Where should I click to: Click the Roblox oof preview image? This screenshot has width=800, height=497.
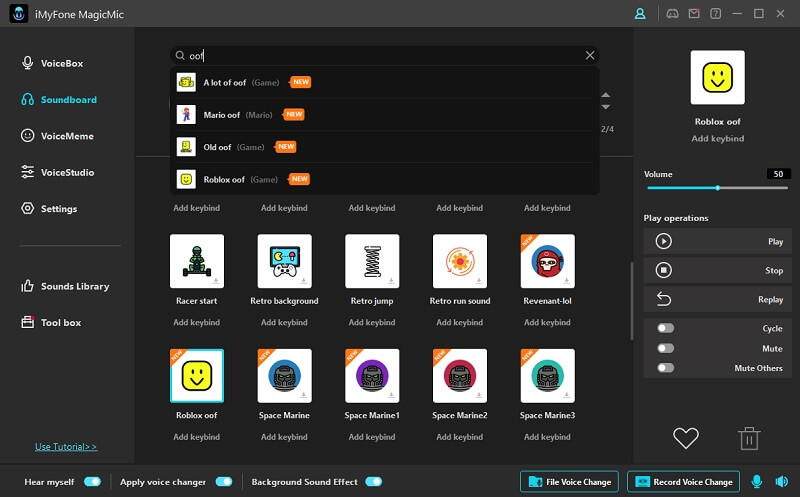[717, 77]
